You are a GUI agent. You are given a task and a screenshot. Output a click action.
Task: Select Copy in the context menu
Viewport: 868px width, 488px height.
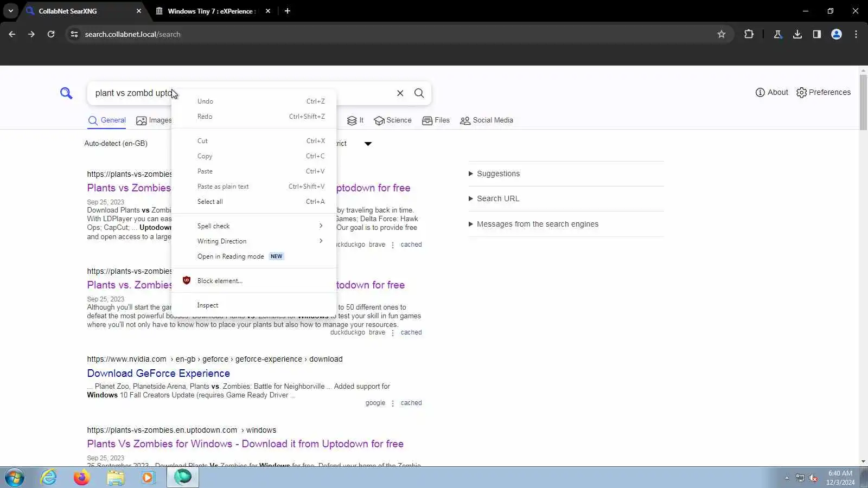(254, 156)
